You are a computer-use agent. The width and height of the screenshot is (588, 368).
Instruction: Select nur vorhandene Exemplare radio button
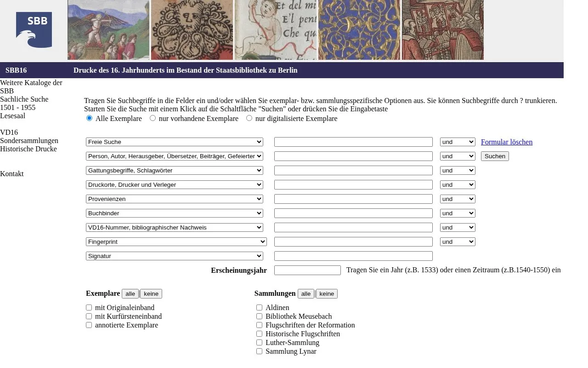153,118
